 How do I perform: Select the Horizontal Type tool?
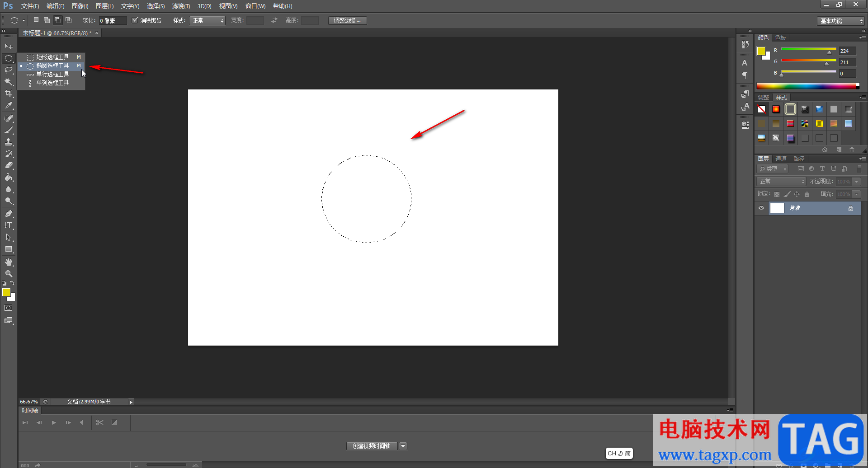(9, 225)
